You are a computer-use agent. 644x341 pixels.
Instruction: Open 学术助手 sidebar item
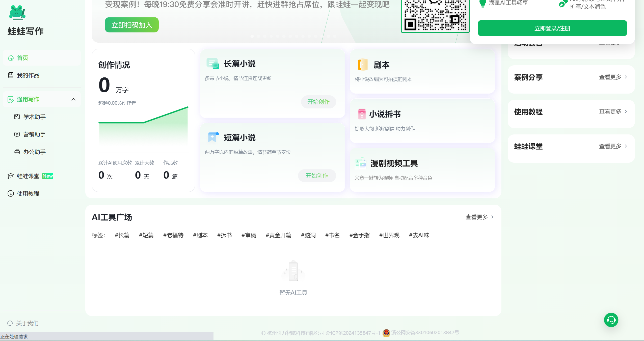tap(34, 117)
